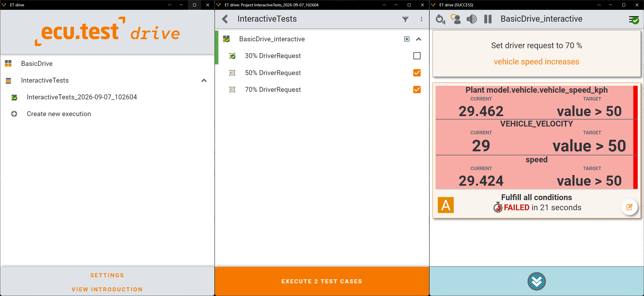Toggle BasicDrive_interactive select-all box
Viewport: 644px width, 296px height.
[407, 39]
